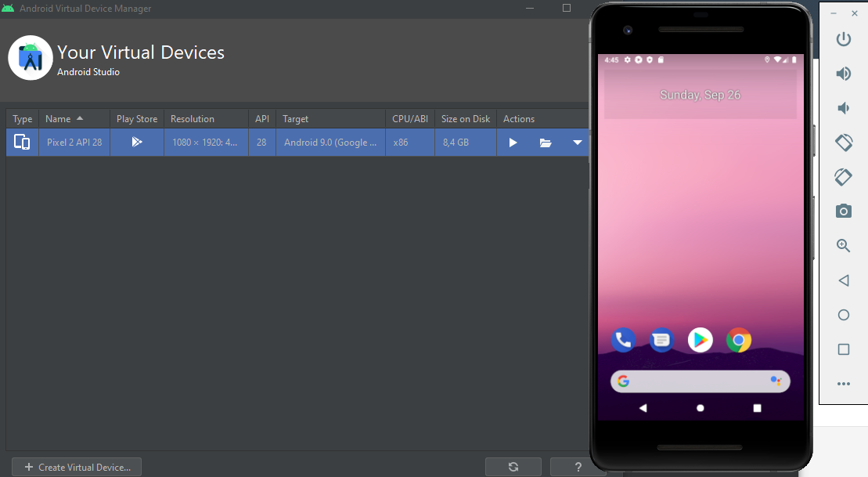Open help with the question mark button
The image size is (868, 477).
[x=578, y=467]
